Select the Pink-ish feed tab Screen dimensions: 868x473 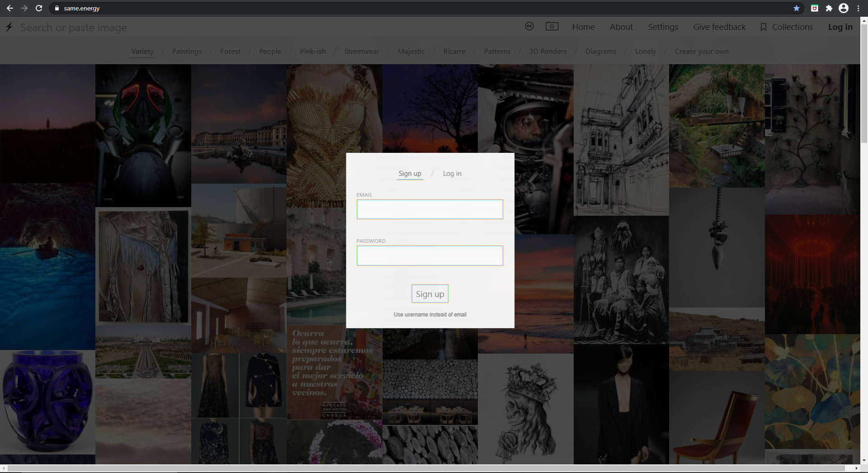tap(313, 52)
